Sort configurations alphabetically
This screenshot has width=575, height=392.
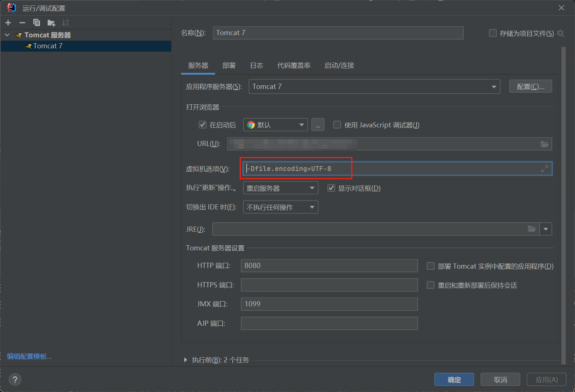(65, 23)
